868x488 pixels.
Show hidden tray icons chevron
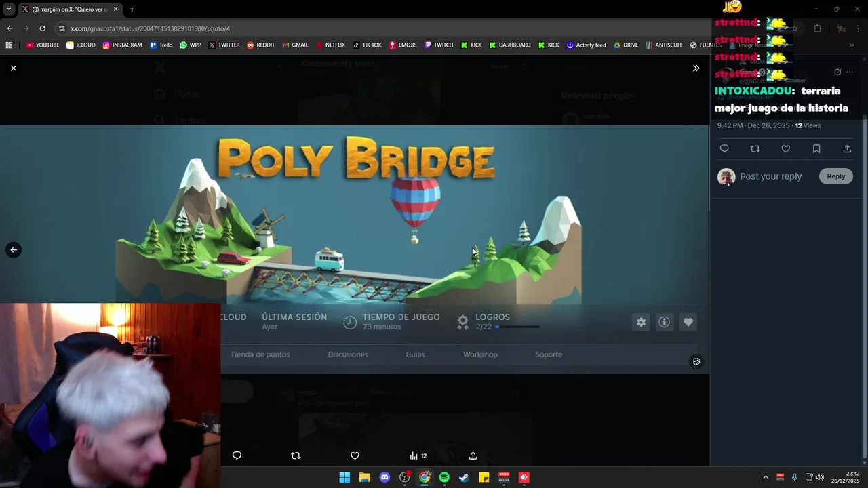coord(766,477)
